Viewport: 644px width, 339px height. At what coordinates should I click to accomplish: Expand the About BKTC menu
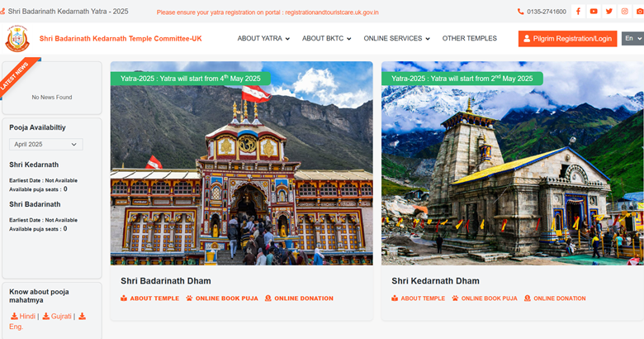(x=326, y=38)
